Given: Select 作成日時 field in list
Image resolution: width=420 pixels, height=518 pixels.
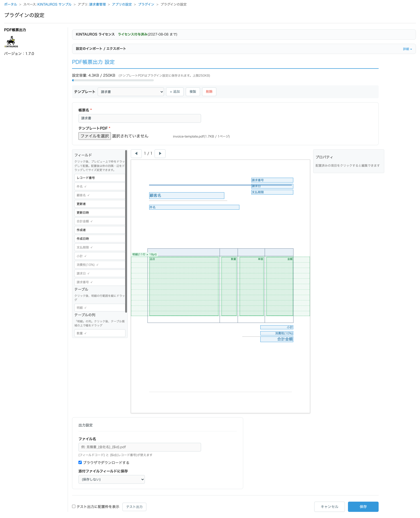Looking at the screenshot, I should (100, 239).
